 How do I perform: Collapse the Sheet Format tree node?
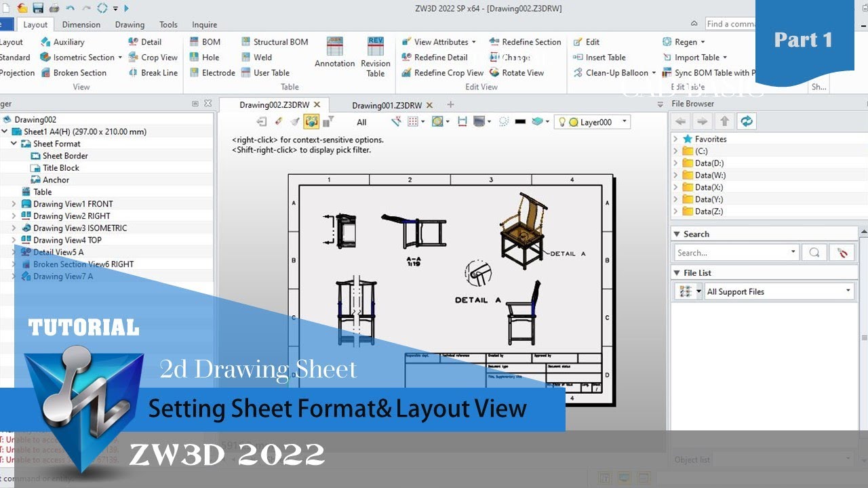tap(14, 144)
